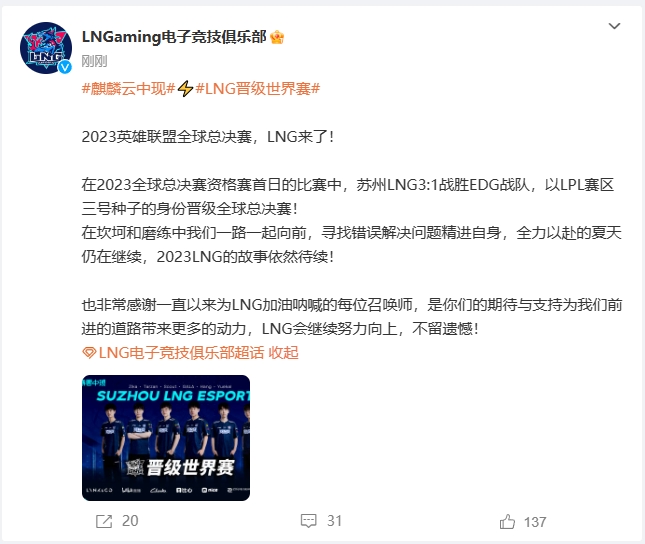Screen dimensions: 645x544
Task: Open hashtag #LNG晋级世界赛#
Action: click(x=258, y=88)
